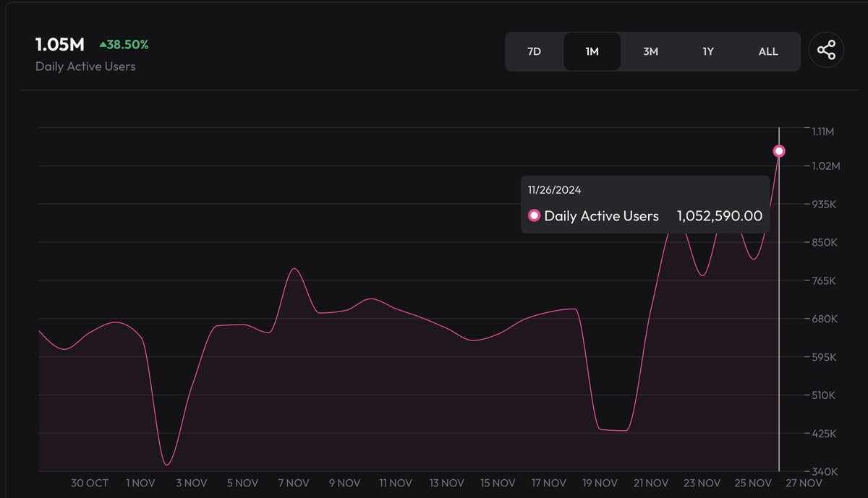Viewport: 868px width, 498px height.
Task: Click the 23 NOV axis label
Action: (x=702, y=483)
